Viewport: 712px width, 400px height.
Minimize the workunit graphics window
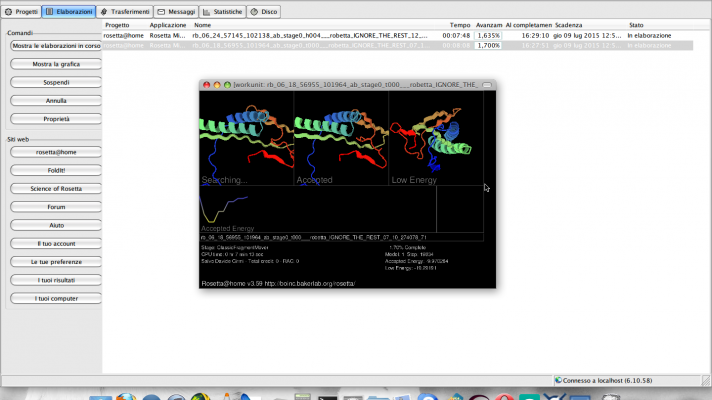point(217,85)
